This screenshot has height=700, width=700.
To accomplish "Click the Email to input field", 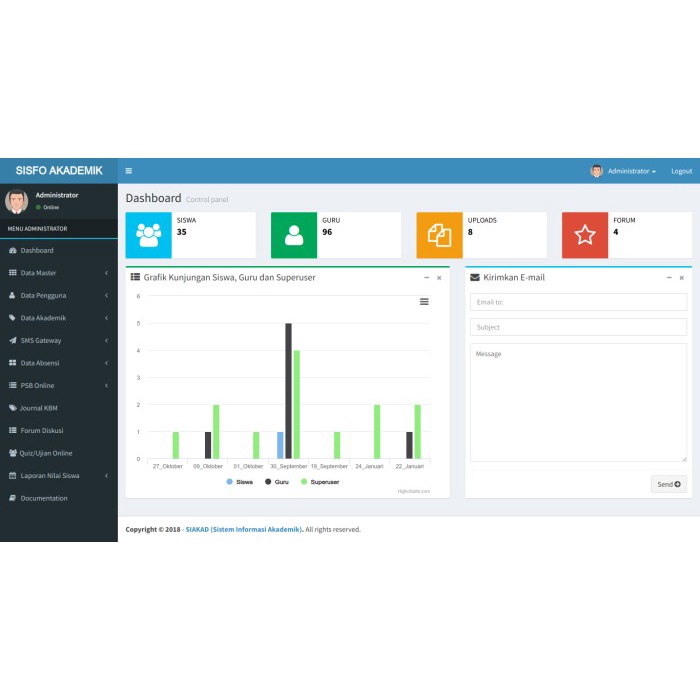I will [579, 302].
